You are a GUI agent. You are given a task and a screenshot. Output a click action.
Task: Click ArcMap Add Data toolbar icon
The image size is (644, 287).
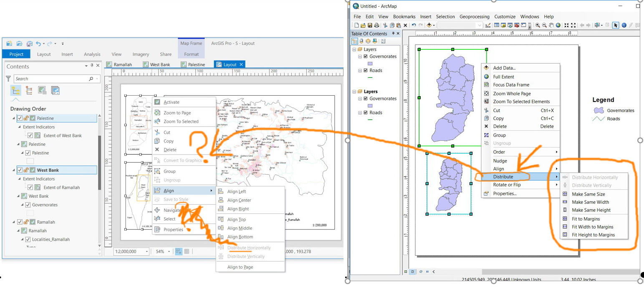[429, 25]
